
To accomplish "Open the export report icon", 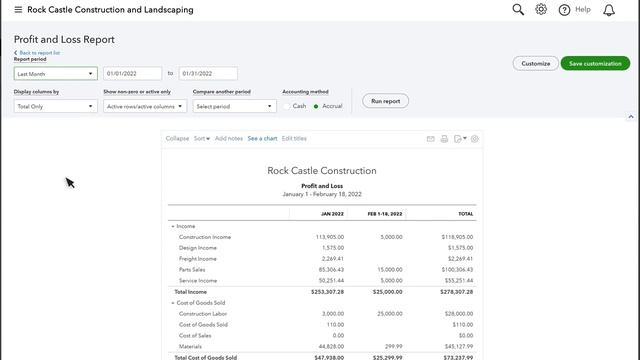I will (460, 139).
